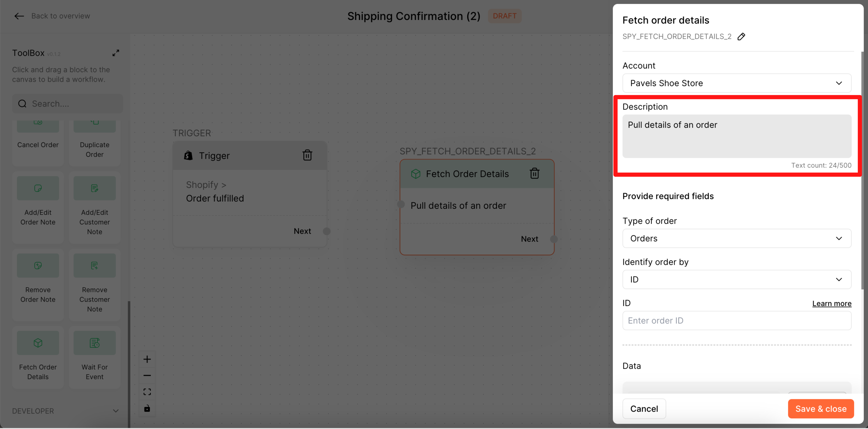The height and width of the screenshot is (429, 868).
Task: Edit the SPY_FETCH_ORDER_DETAILS_2 name
Action: 741,36
